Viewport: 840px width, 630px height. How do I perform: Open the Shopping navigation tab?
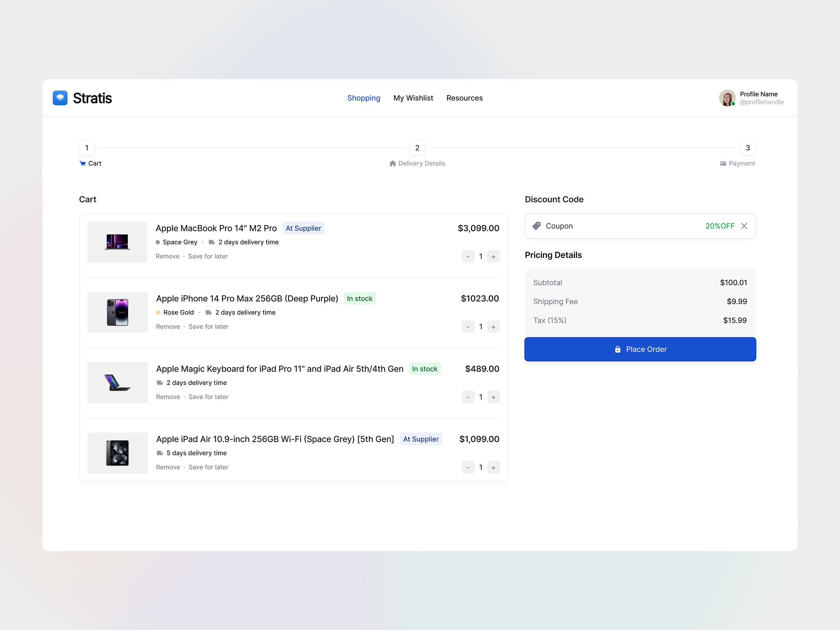click(x=363, y=98)
